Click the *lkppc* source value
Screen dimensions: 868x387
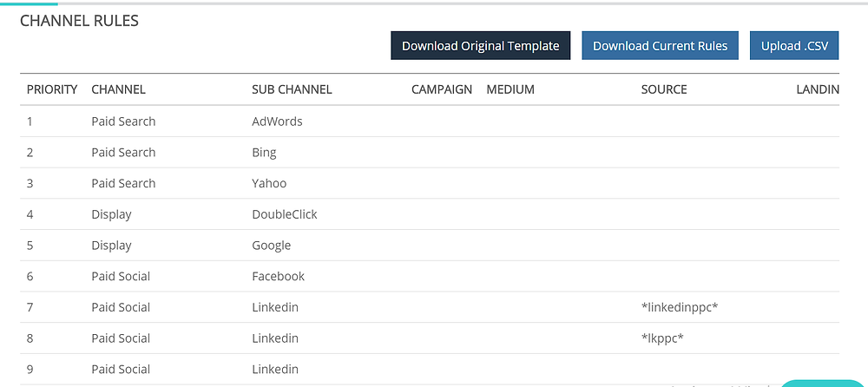coord(662,338)
